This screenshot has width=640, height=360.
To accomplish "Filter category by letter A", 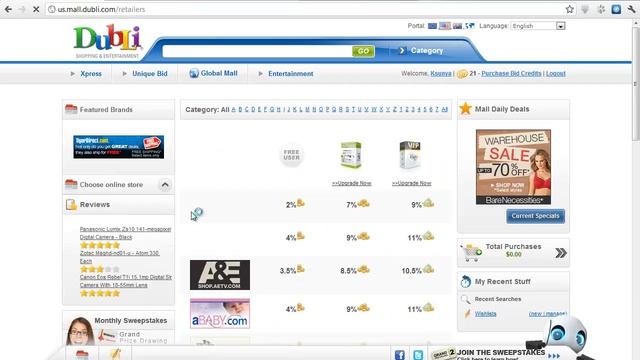I will pyautogui.click(x=233, y=109).
